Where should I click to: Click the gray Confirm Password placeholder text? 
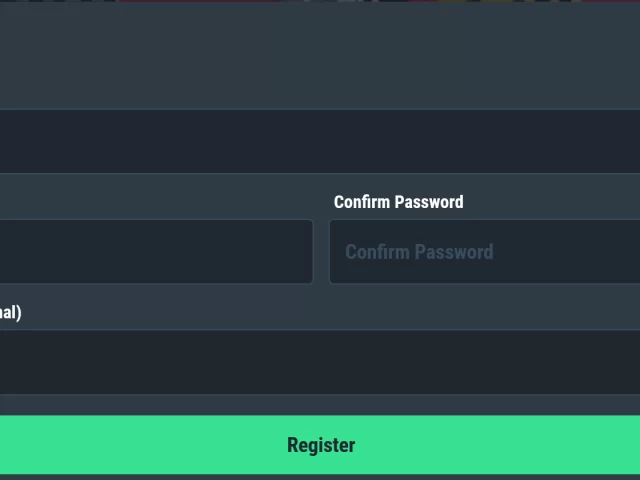point(419,252)
